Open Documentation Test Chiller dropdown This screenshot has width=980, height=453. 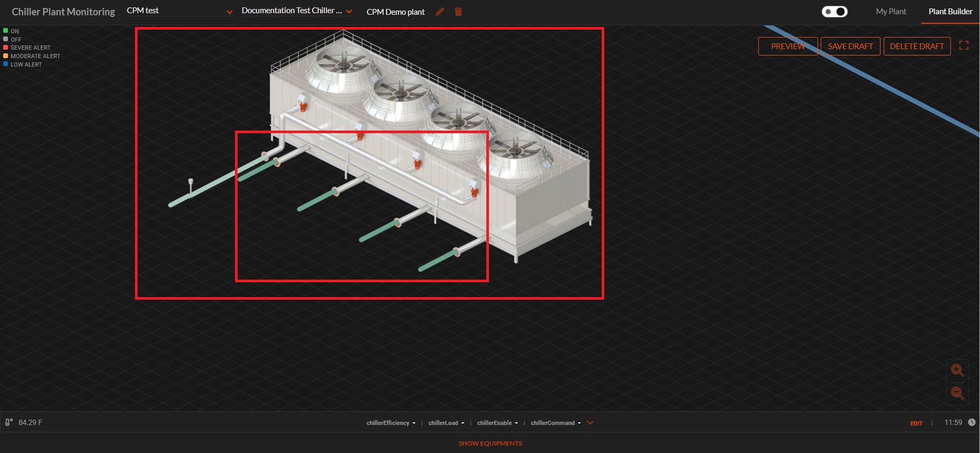pos(297,11)
